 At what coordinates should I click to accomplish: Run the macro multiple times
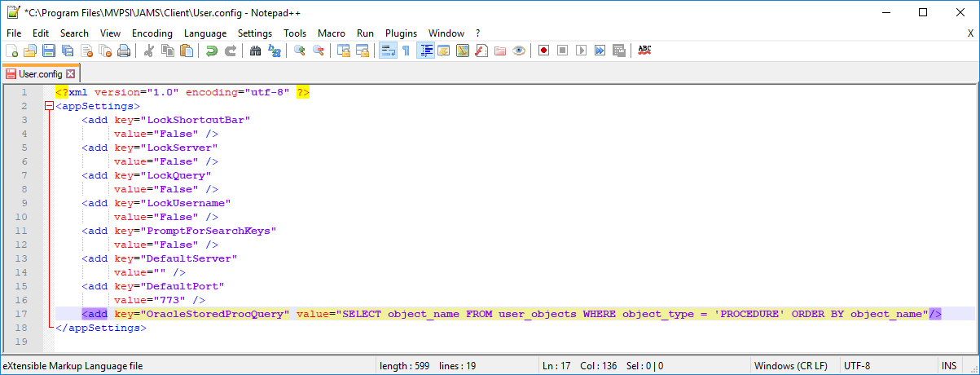tap(600, 51)
